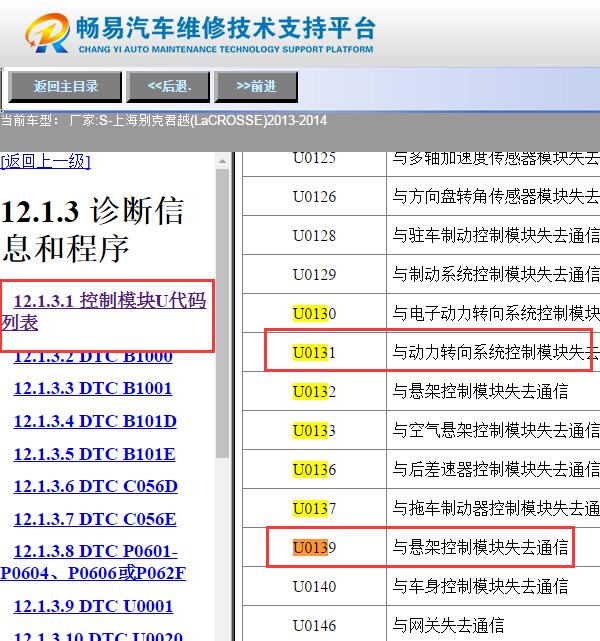This screenshot has height=641, width=600.
Task: Click the 12.1.3 诊断信息和程序 heading
Action: pyautogui.click(x=93, y=229)
